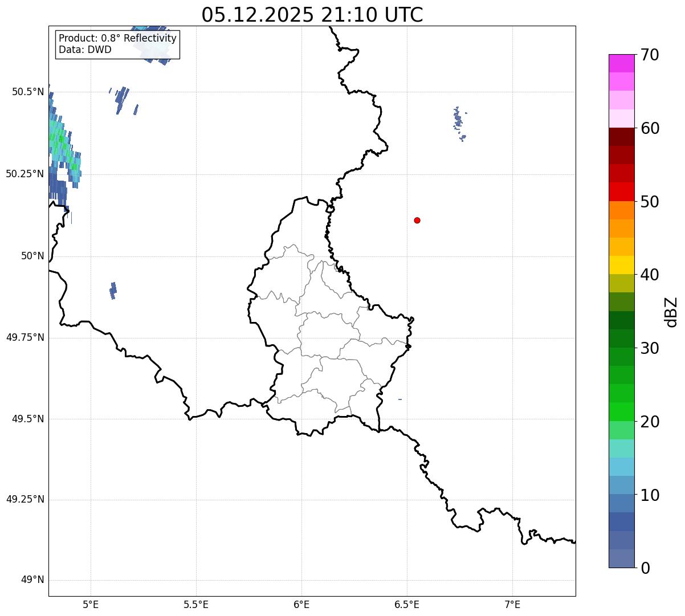Click the 49.25°N latitude label

point(25,499)
